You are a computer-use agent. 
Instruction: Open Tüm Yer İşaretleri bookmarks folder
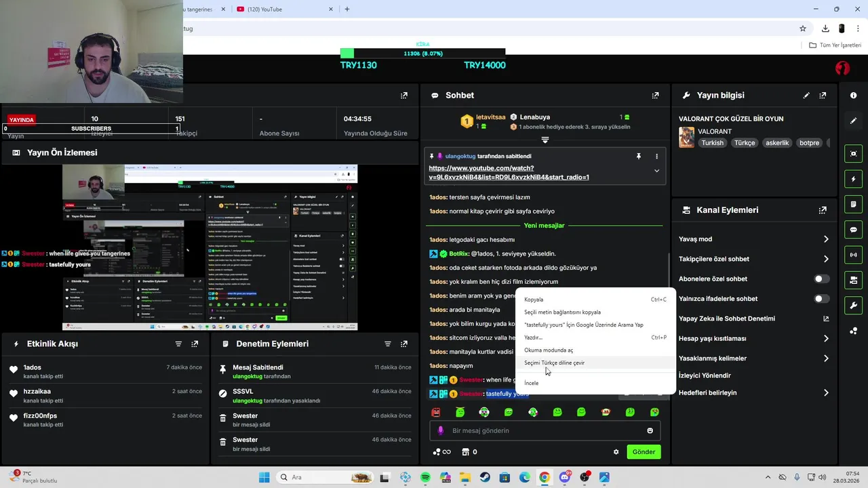pyautogui.click(x=835, y=45)
